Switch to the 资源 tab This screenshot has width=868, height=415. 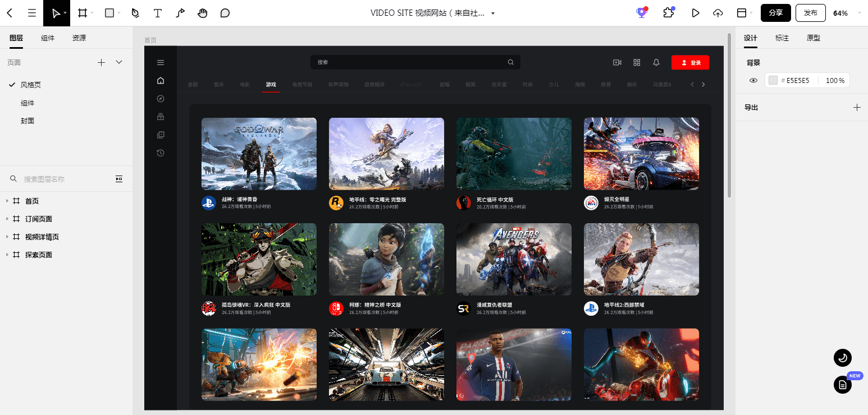coord(79,38)
